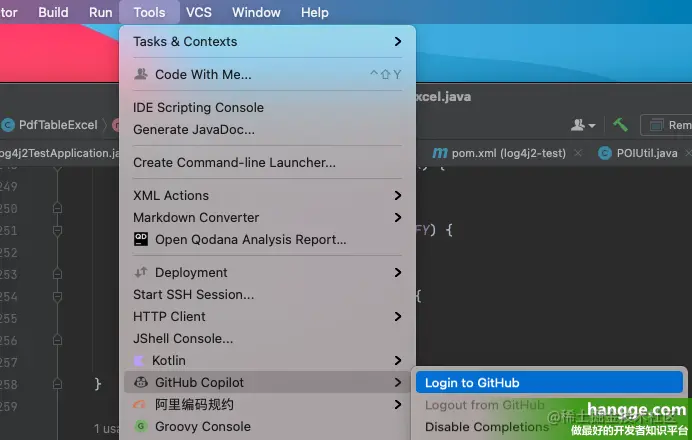
Task: Click the Qodana QD icon
Action: click(141, 239)
